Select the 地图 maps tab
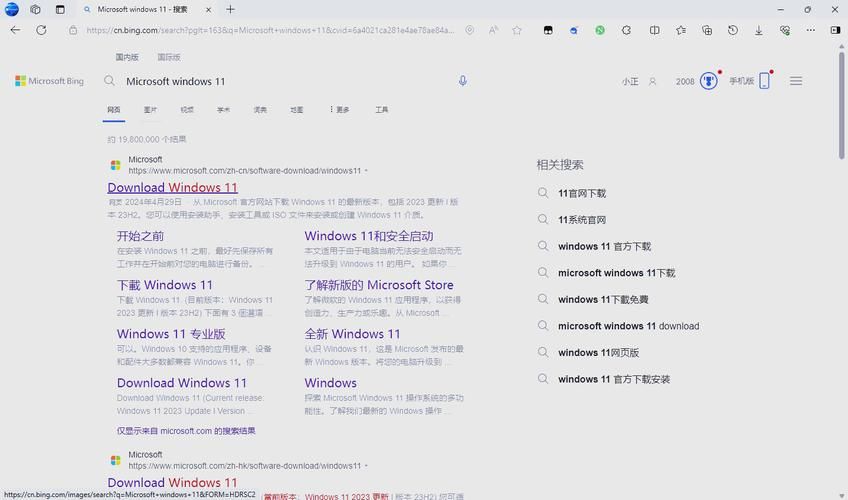The image size is (848, 500). point(296,110)
